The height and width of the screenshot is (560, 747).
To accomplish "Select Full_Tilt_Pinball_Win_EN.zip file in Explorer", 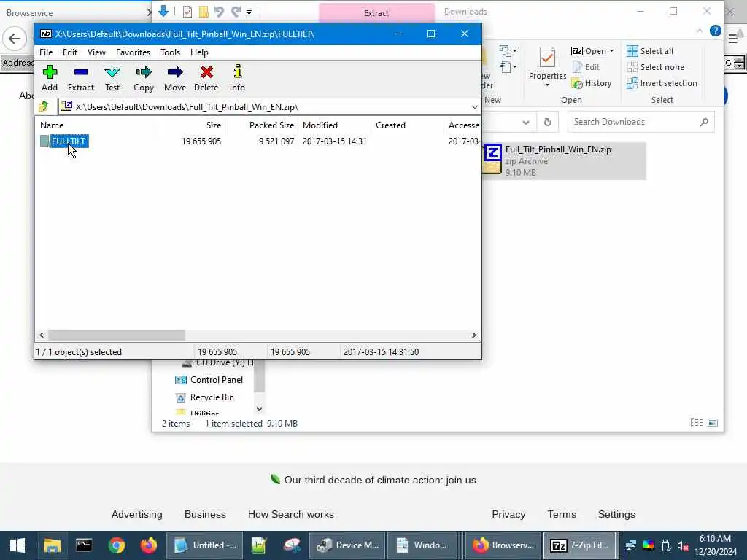I will (x=564, y=161).
